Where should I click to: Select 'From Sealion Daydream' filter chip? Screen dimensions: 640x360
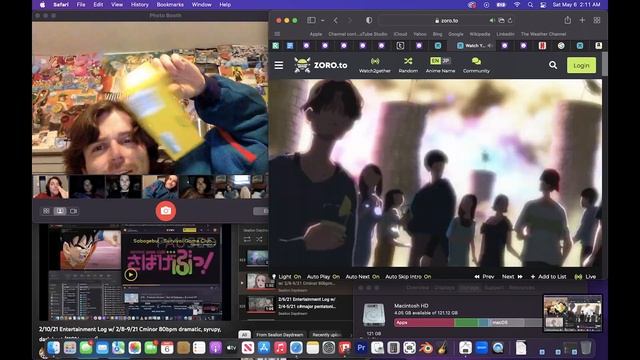tap(280, 335)
